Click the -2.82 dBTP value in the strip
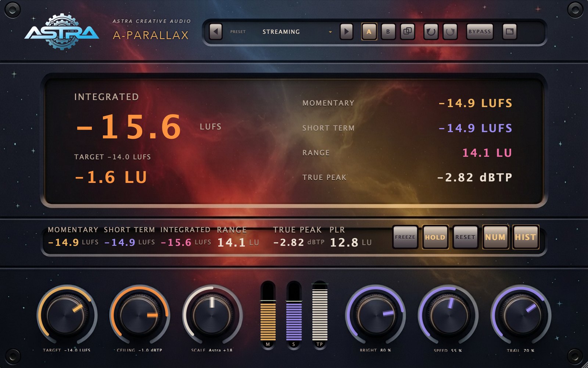The height and width of the screenshot is (368, 588). point(299,243)
